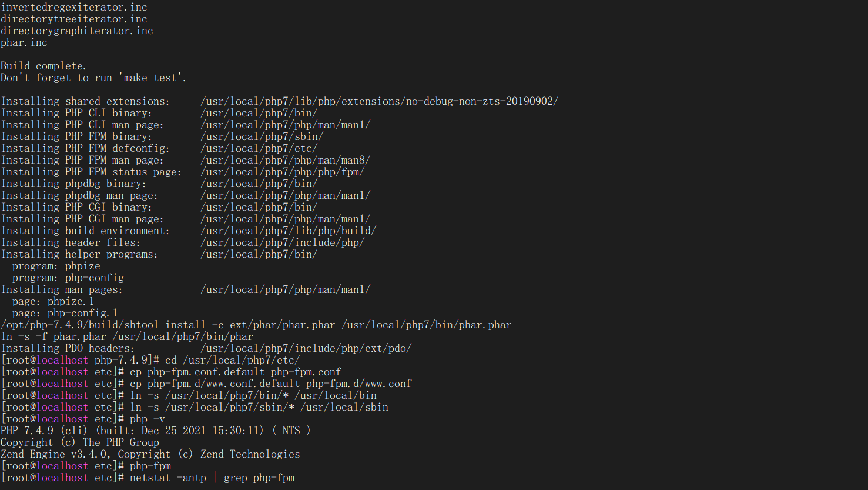Click the phar.inc filename line

click(x=24, y=42)
